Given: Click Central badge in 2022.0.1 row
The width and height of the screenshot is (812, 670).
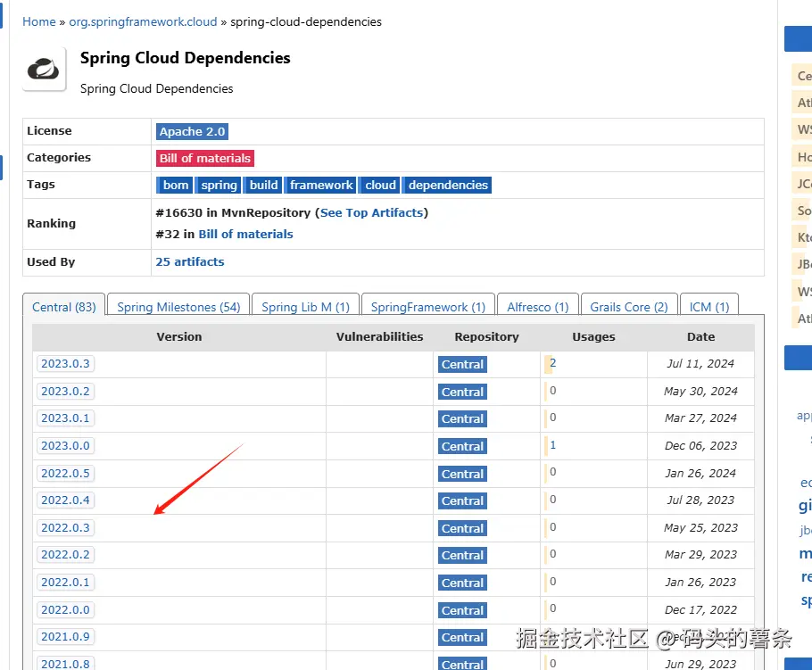Looking at the screenshot, I should coord(462,583).
